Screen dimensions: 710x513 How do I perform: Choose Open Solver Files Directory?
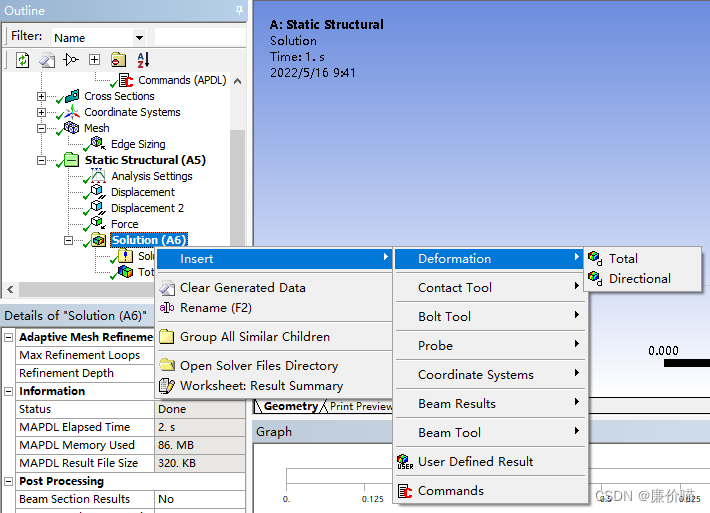(x=273, y=366)
